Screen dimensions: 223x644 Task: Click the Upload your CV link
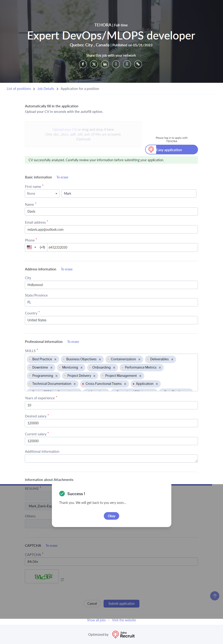point(65,130)
